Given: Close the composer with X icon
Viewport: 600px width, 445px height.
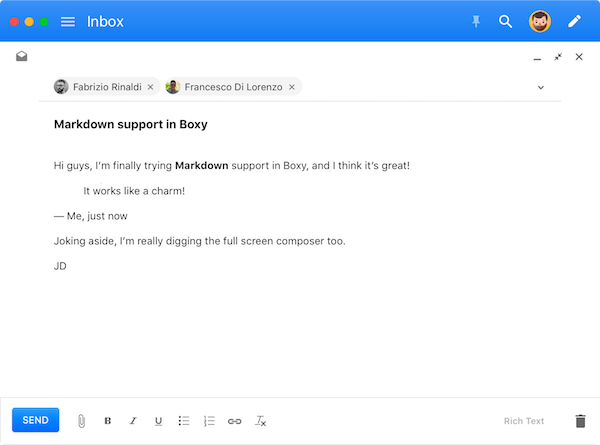Looking at the screenshot, I should coord(579,57).
